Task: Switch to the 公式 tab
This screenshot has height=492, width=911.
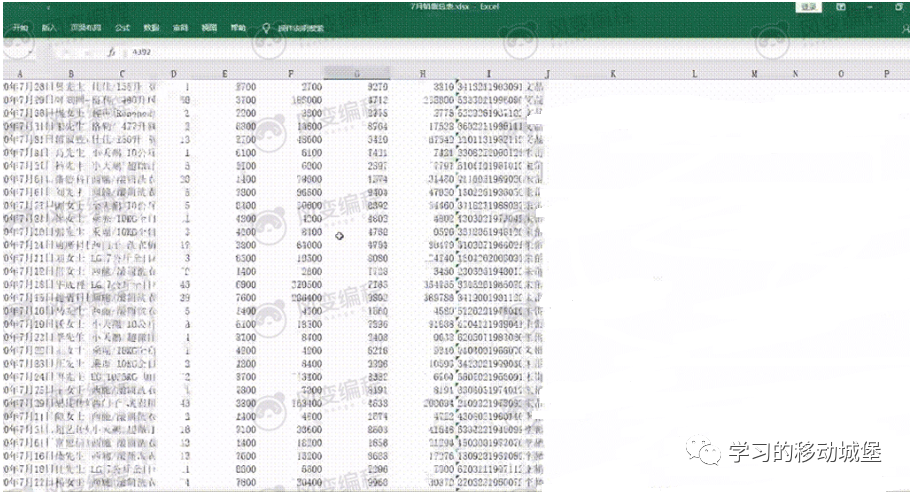Action: tap(122, 27)
